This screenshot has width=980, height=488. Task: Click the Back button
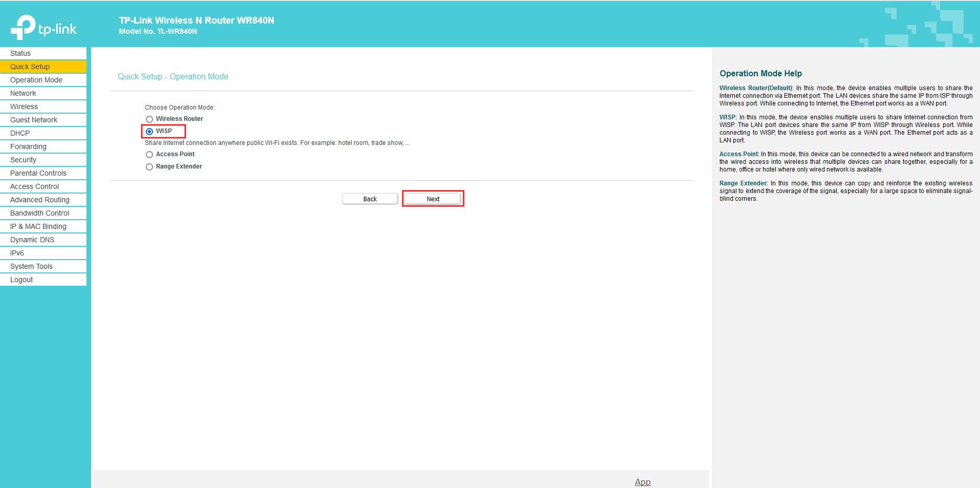point(370,199)
